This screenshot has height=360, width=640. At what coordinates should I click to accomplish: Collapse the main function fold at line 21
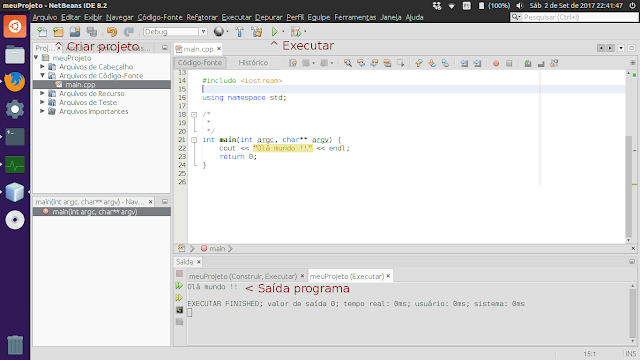coord(194,140)
